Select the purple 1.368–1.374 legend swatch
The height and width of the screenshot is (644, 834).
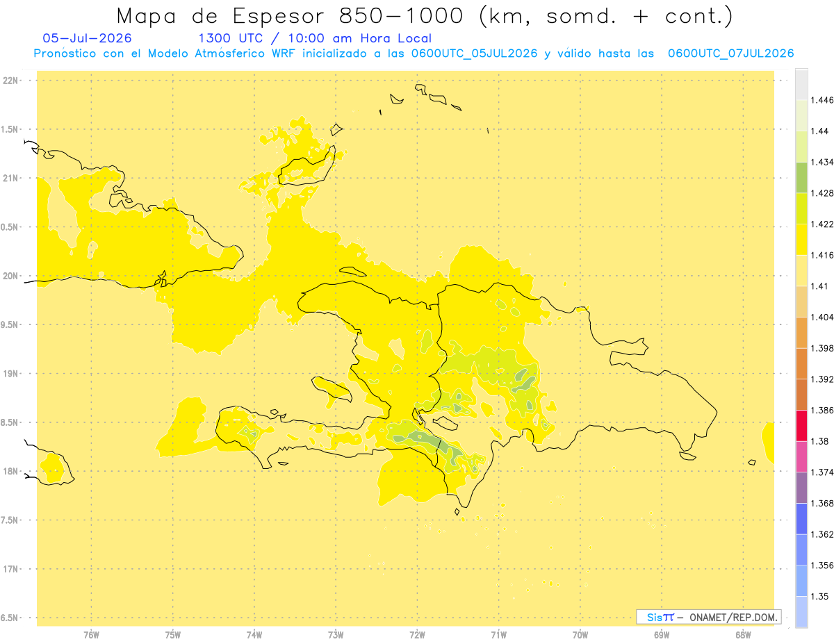801,488
